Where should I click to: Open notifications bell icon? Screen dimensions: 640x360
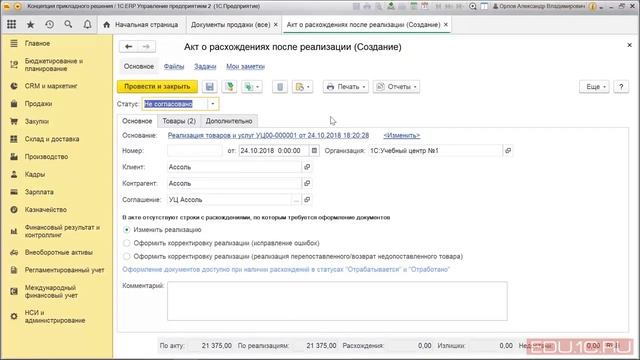point(87,24)
